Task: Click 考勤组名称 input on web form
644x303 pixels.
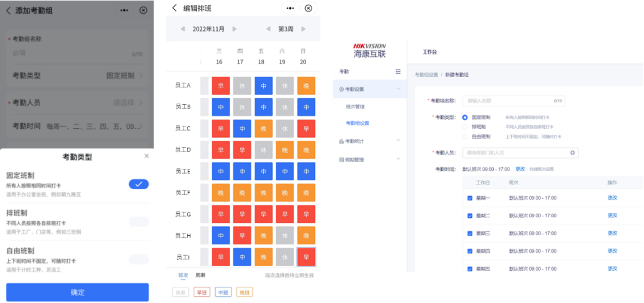Action: [514, 101]
